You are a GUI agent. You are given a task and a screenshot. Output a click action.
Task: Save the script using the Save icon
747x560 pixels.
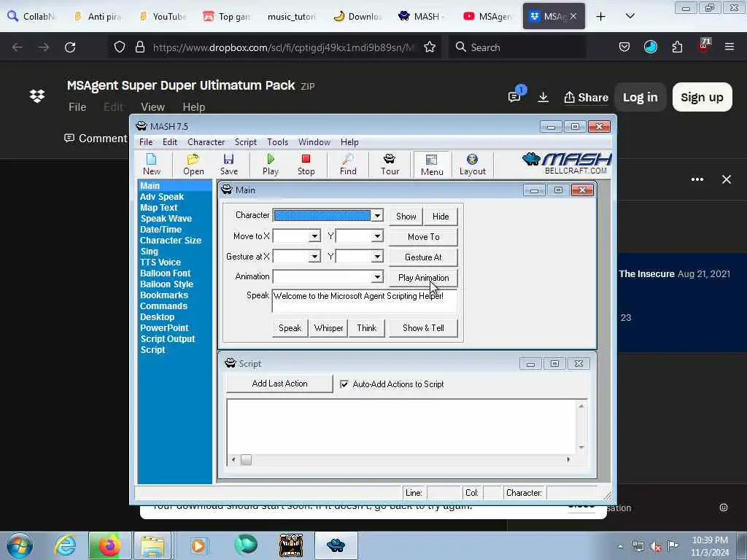click(x=228, y=164)
